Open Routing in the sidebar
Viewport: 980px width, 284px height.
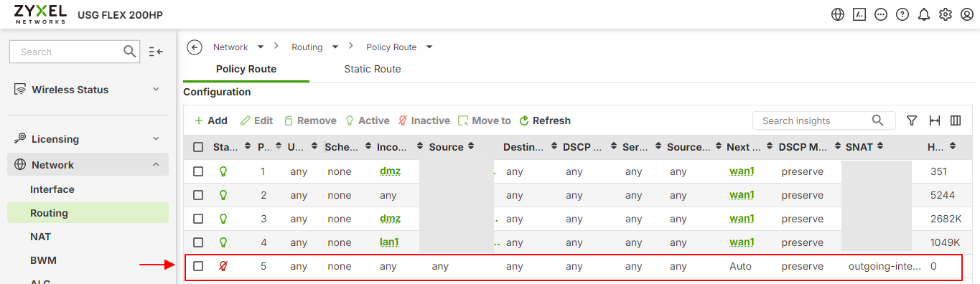tap(88, 213)
